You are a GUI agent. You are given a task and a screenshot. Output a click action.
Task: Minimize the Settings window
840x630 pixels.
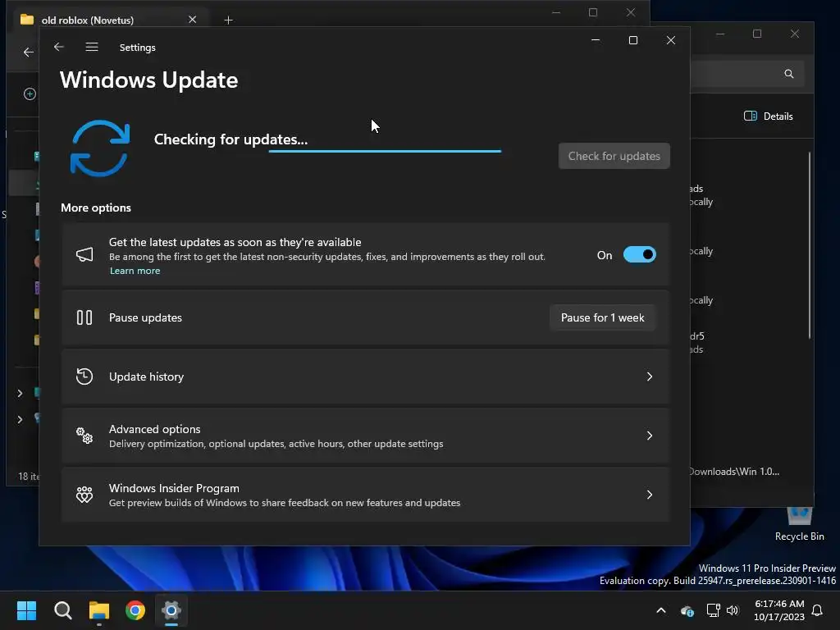point(596,40)
